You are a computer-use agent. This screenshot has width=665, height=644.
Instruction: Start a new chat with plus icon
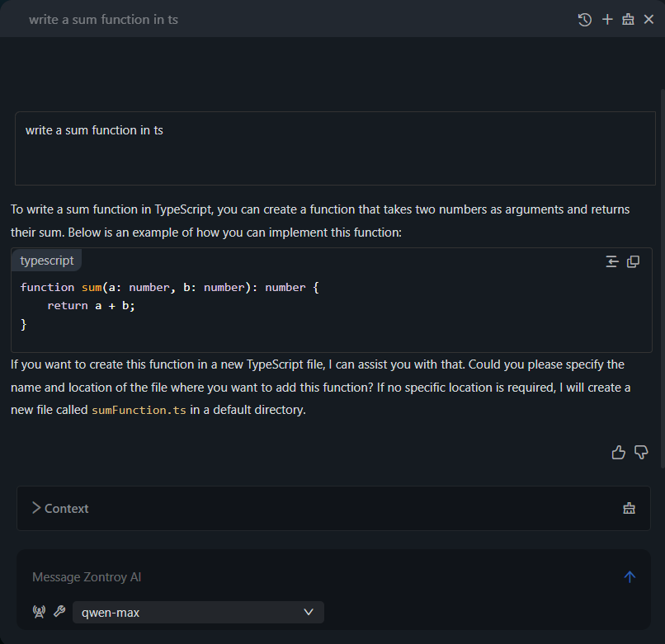click(x=607, y=20)
